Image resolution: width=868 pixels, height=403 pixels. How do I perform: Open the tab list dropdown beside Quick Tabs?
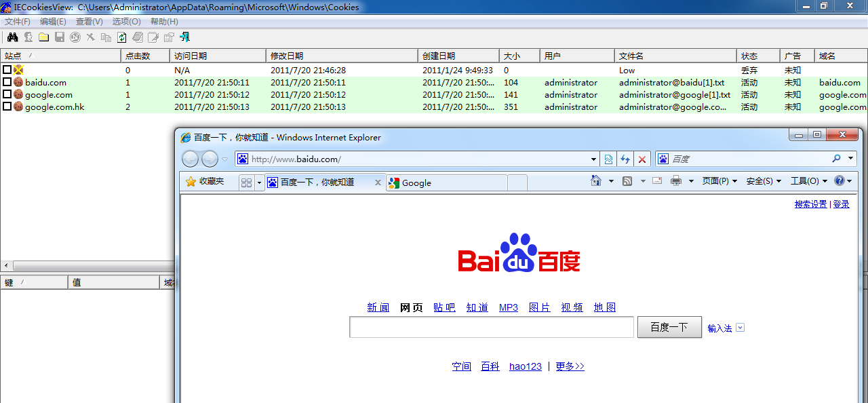[259, 183]
